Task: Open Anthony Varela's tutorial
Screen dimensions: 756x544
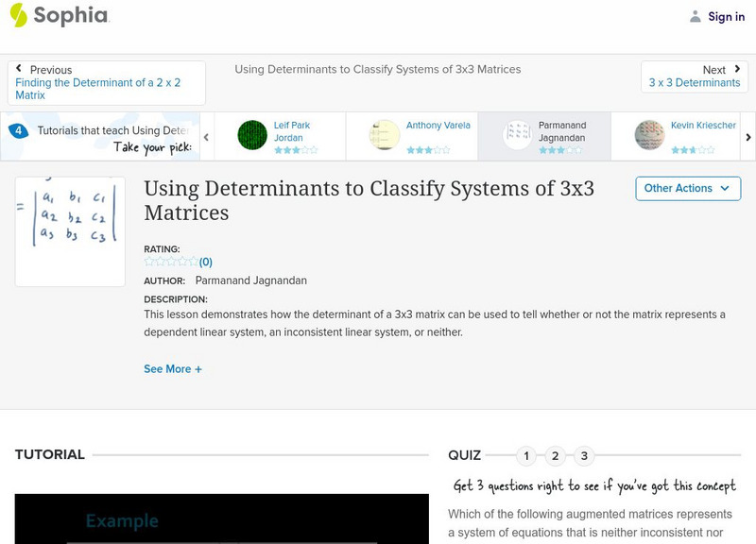Action: pyautogui.click(x=438, y=126)
